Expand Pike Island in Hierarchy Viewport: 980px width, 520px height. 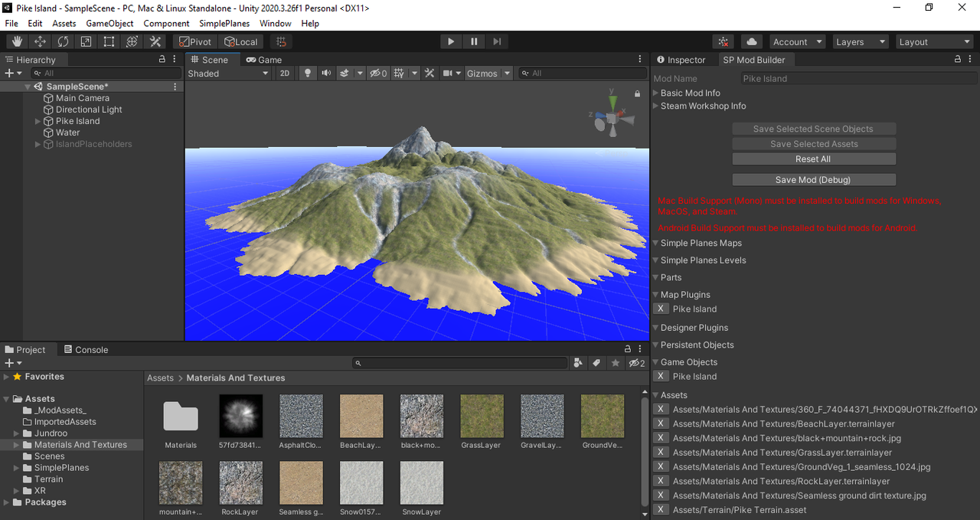point(38,121)
